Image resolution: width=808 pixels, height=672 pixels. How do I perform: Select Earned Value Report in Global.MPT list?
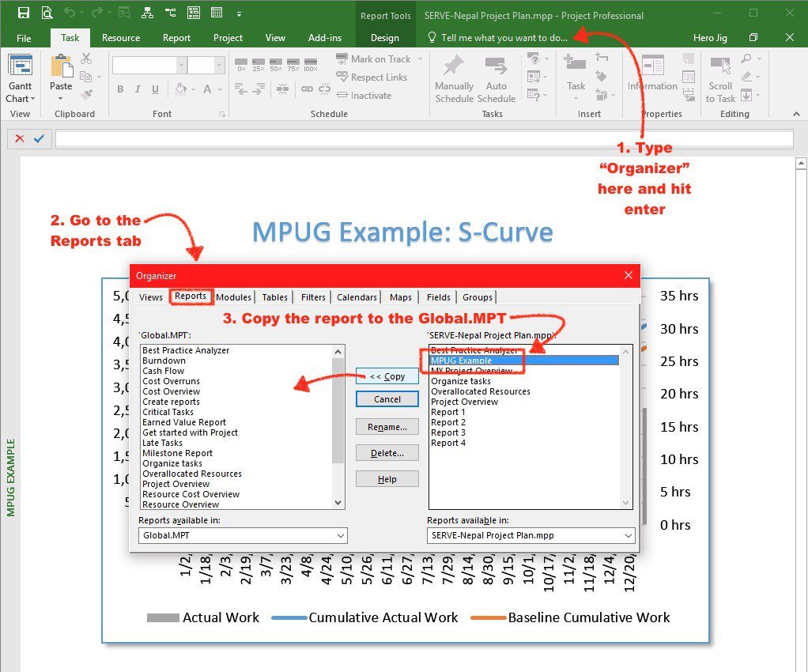[x=184, y=423]
